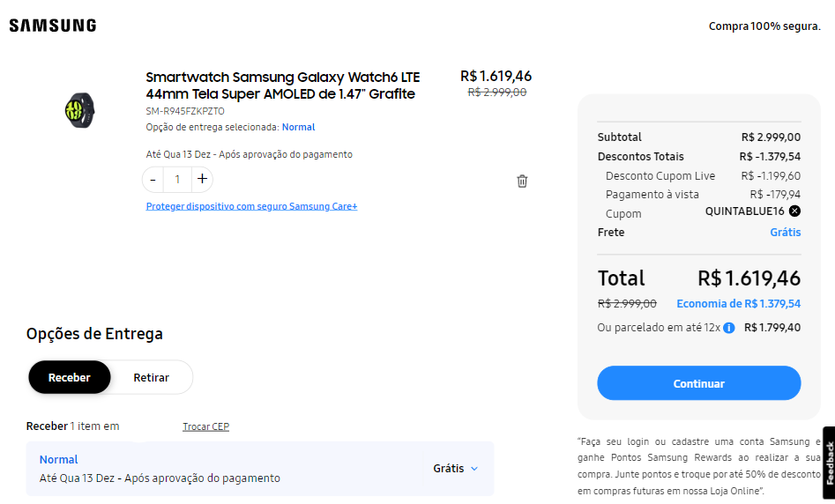Decrease quantity with minus button
This screenshot has width=835, height=504.
click(x=153, y=180)
